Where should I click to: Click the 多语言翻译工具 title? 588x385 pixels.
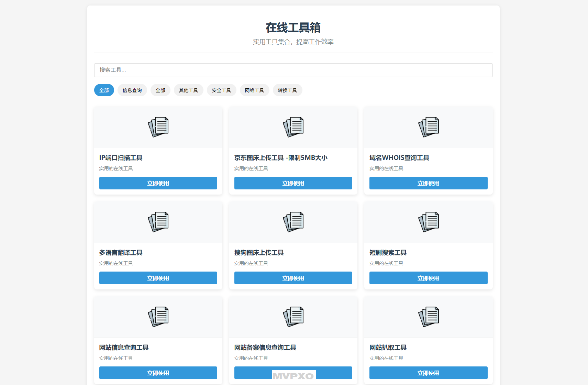coord(121,253)
